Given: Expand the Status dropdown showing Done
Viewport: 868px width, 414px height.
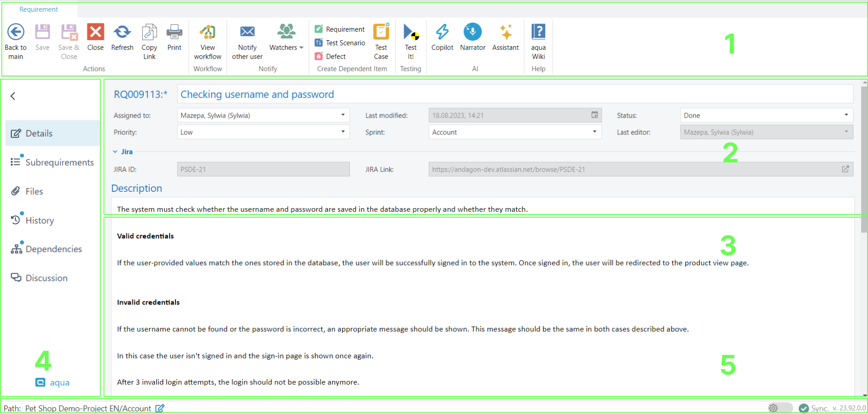Looking at the screenshot, I should point(846,115).
